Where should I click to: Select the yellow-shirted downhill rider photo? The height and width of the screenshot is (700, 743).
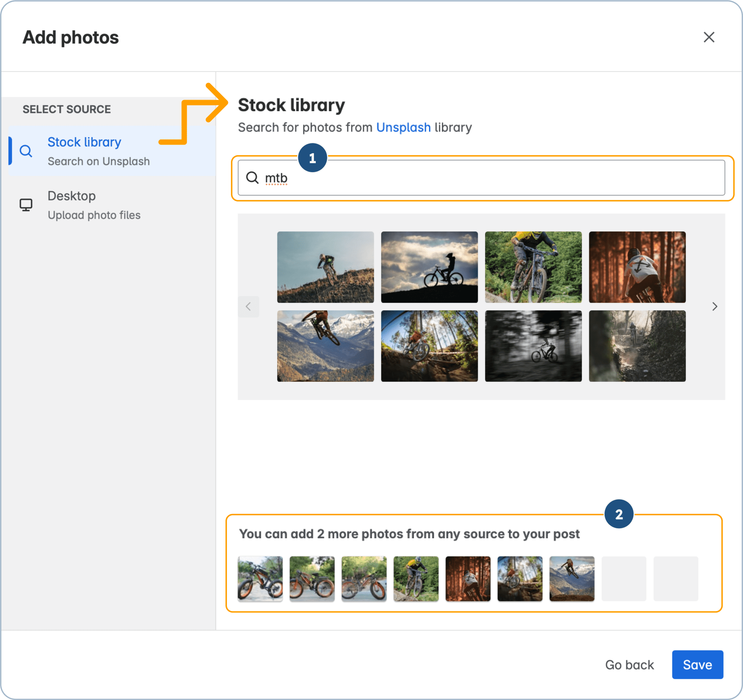[x=533, y=267]
